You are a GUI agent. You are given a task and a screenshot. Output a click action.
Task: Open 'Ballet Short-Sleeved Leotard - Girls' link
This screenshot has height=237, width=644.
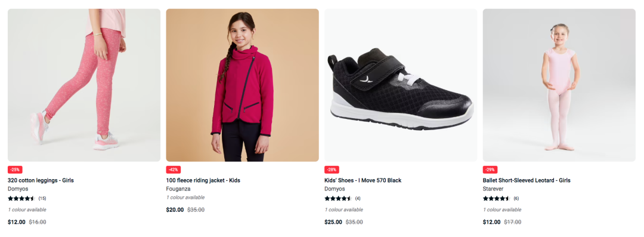pyautogui.click(x=527, y=180)
